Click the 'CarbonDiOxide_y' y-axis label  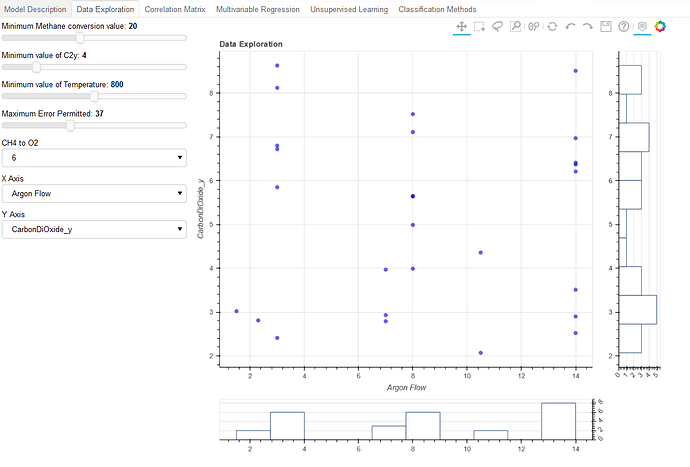[x=200, y=209]
